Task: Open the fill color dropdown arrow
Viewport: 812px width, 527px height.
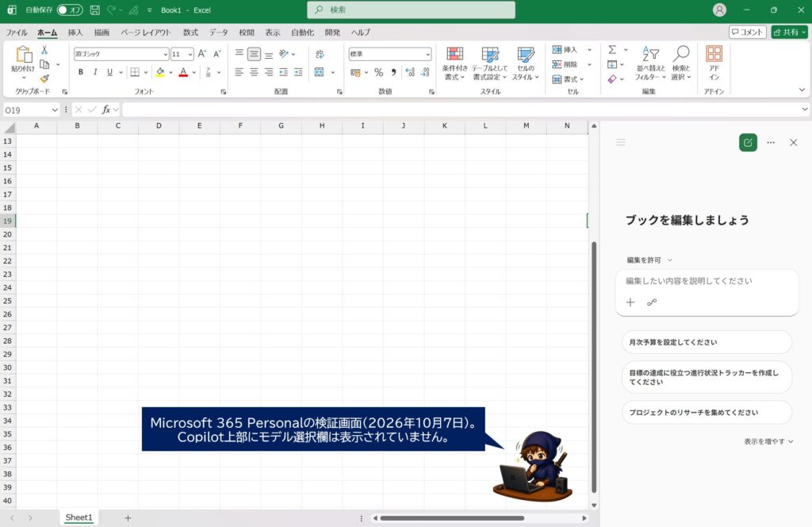Action: 170,72
